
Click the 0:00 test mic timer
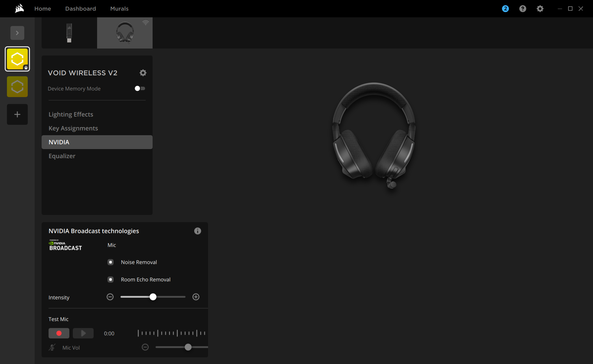[109, 333]
